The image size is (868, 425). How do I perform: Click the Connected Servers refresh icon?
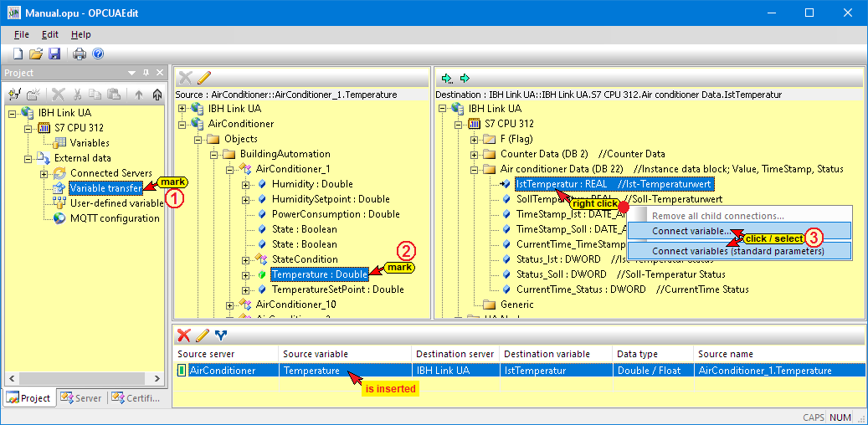[x=59, y=173]
